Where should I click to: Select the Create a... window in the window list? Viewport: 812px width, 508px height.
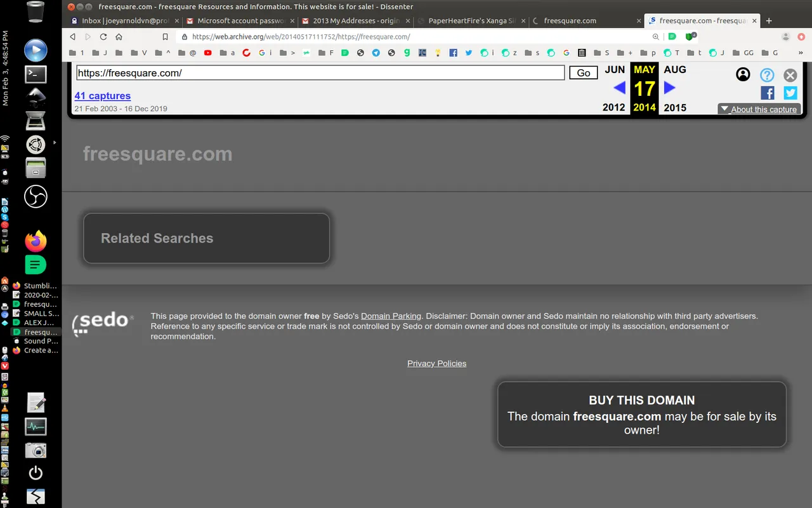35,351
